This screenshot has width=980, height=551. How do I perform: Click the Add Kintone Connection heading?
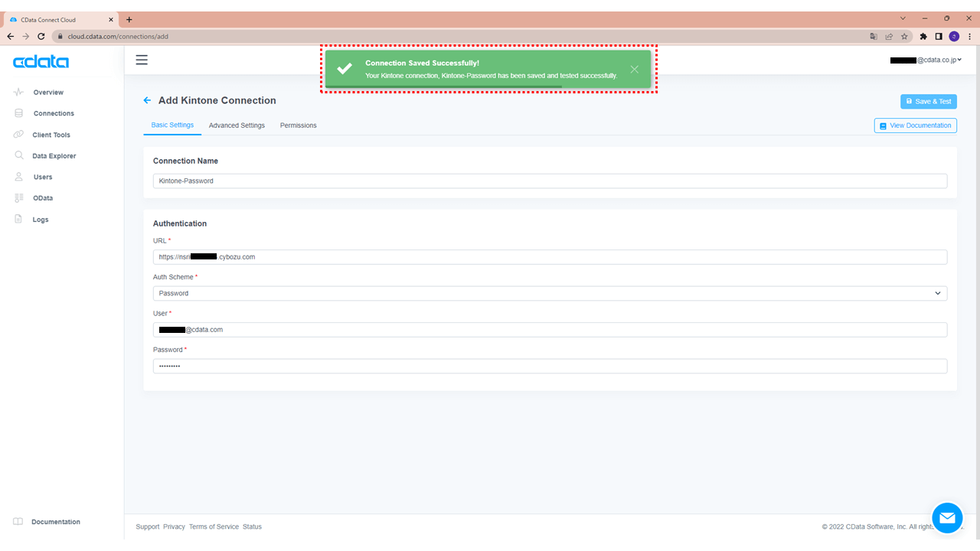coord(217,100)
